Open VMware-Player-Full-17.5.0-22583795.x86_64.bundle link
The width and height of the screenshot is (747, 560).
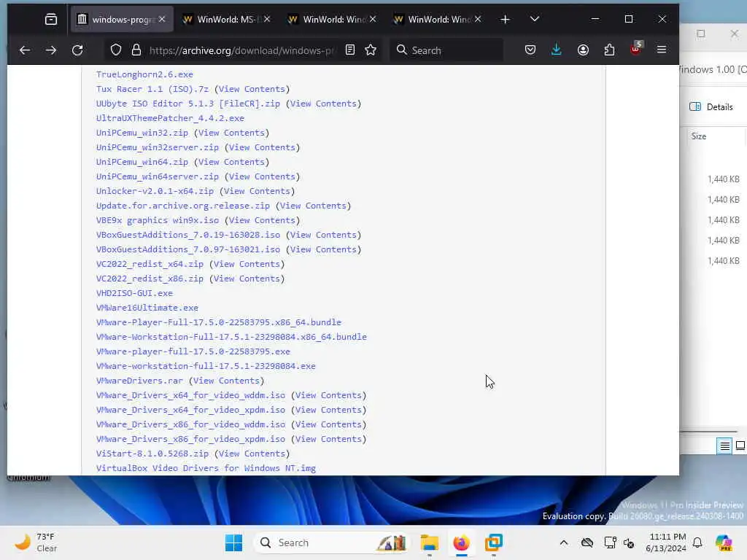(x=219, y=322)
